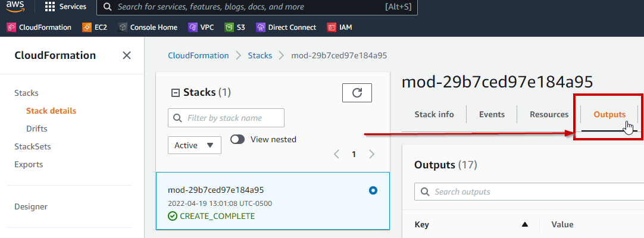Switch to the Resources tab
The image size is (644, 238).
pyautogui.click(x=549, y=114)
